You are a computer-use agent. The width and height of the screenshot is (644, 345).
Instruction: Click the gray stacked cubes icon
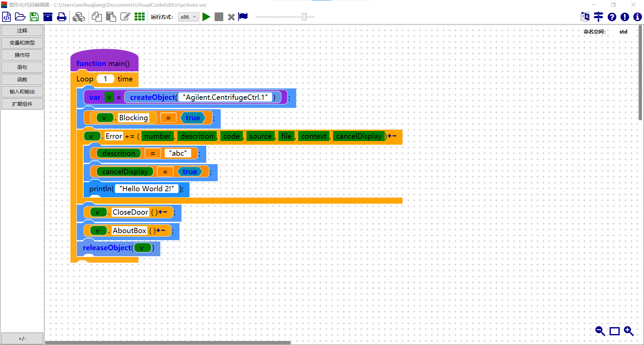(79, 17)
